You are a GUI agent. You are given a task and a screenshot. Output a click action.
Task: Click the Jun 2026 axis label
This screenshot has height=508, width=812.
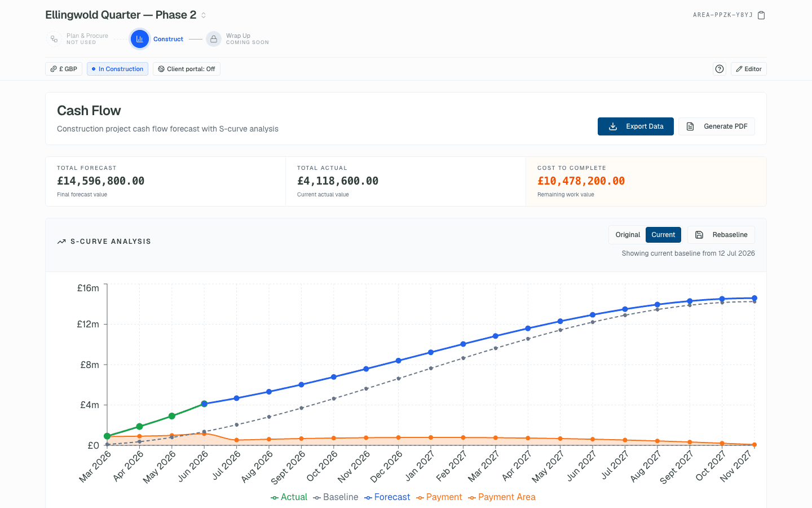193,466
